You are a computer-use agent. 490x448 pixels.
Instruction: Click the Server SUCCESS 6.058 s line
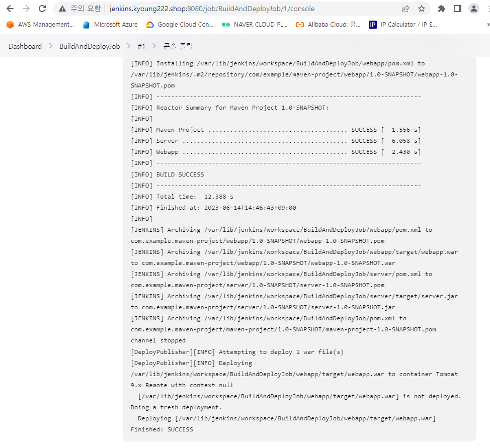coord(276,141)
